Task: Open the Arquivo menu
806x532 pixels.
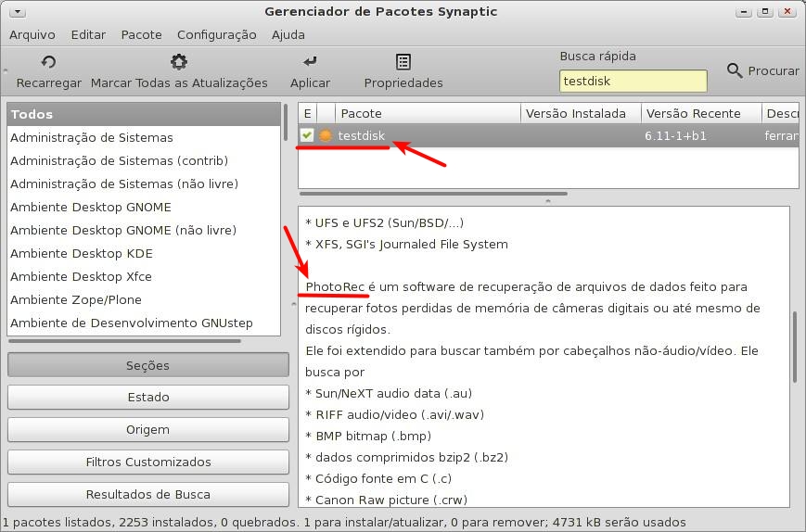Action: click(x=32, y=35)
